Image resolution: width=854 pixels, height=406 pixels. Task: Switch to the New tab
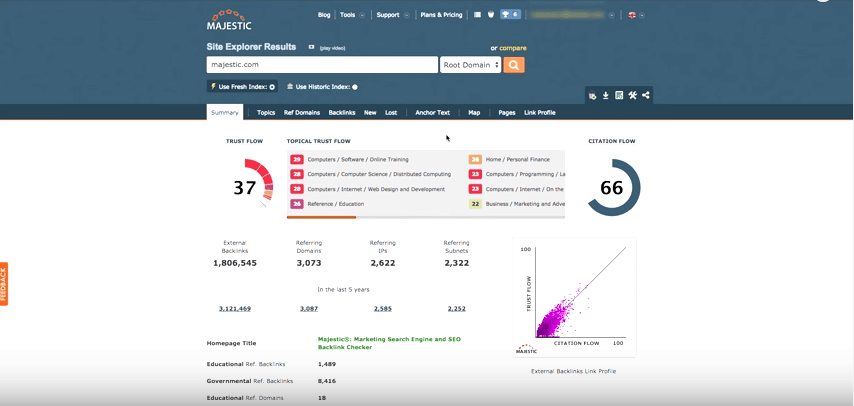tap(370, 113)
